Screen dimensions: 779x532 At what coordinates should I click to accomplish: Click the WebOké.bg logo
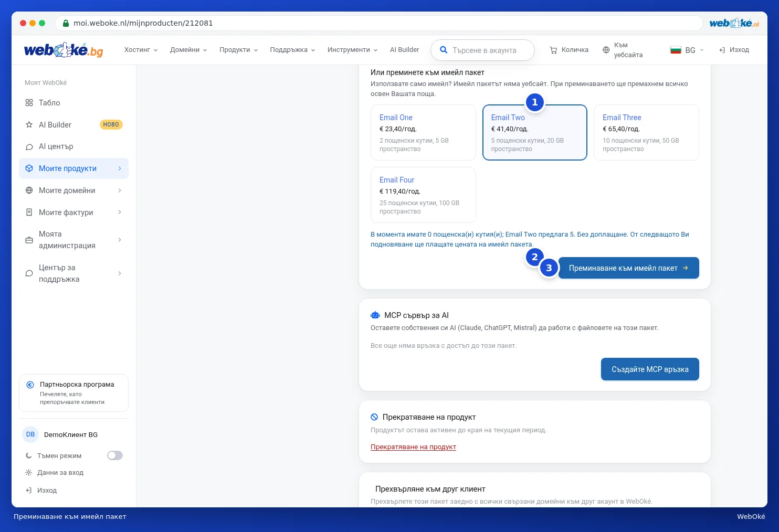click(64, 50)
